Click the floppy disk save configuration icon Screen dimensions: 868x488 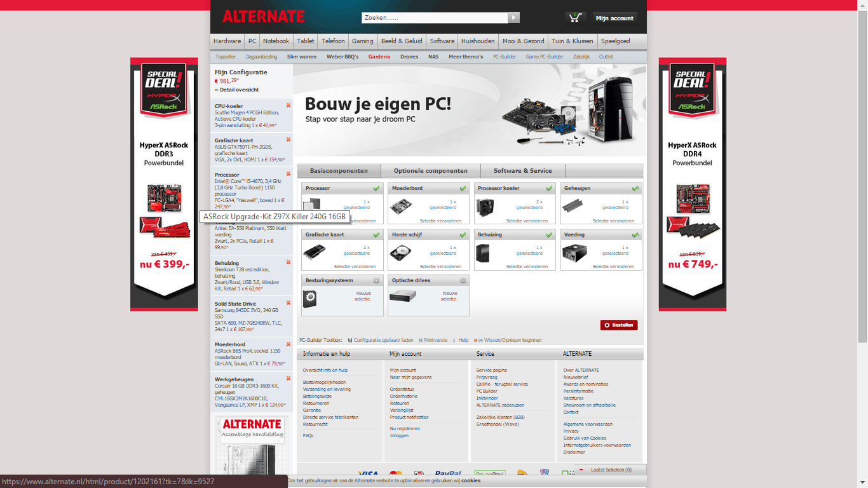pos(350,341)
